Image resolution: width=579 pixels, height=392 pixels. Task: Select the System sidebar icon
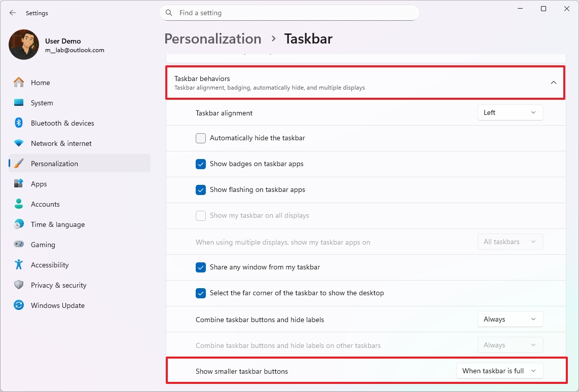point(19,102)
